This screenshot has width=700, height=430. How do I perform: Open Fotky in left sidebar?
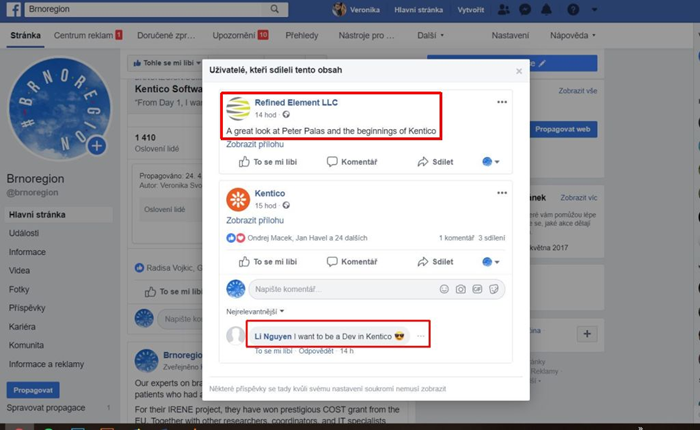click(19, 289)
